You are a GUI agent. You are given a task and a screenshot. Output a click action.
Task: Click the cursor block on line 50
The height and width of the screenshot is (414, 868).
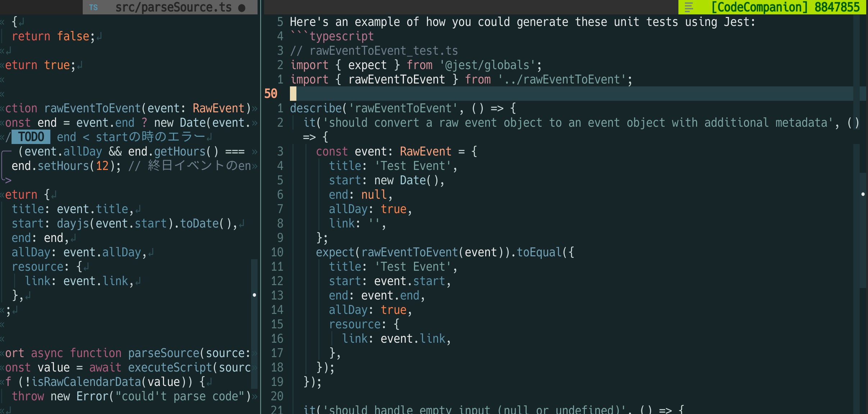click(x=293, y=94)
